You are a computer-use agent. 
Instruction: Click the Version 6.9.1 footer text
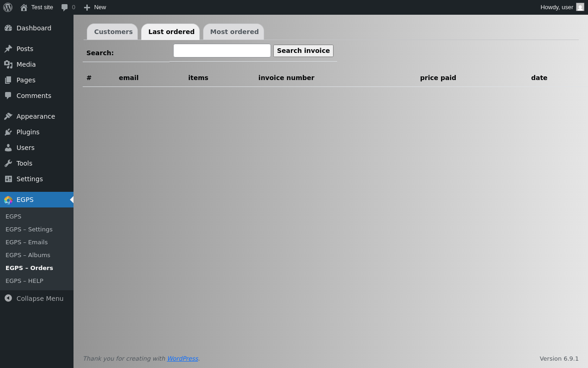pyautogui.click(x=559, y=358)
